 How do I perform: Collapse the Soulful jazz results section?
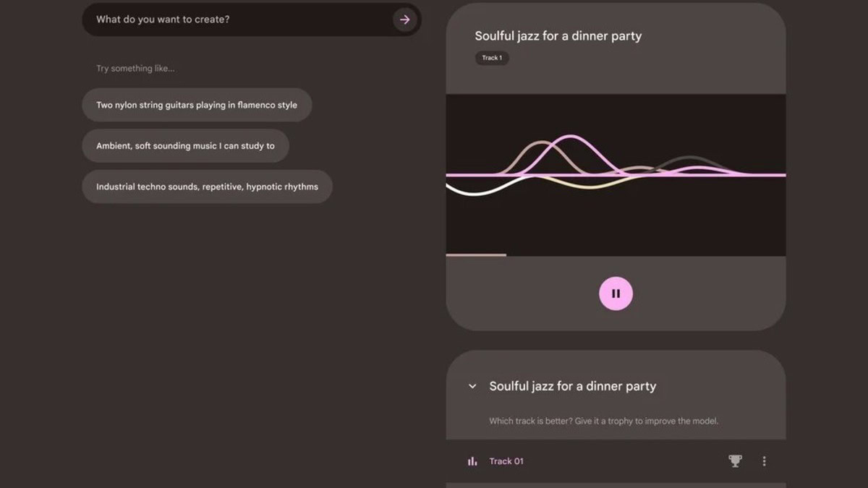(472, 386)
